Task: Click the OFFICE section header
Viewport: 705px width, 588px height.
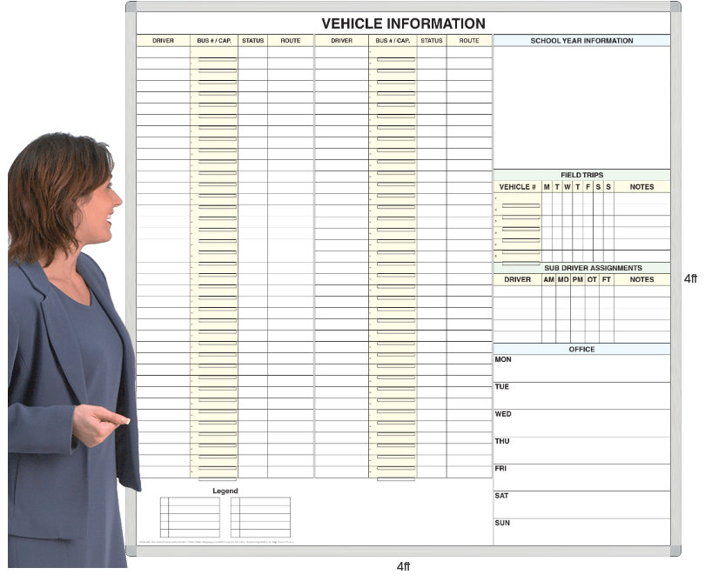Action: coord(581,349)
